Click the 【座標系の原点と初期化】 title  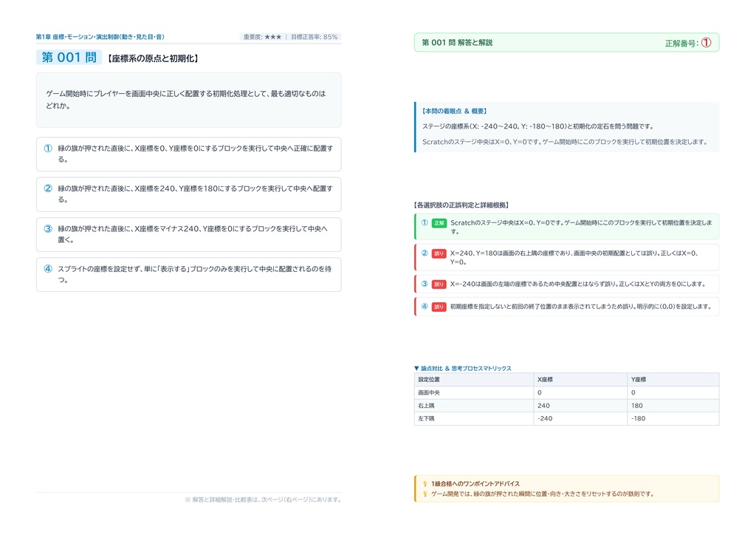(x=152, y=58)
